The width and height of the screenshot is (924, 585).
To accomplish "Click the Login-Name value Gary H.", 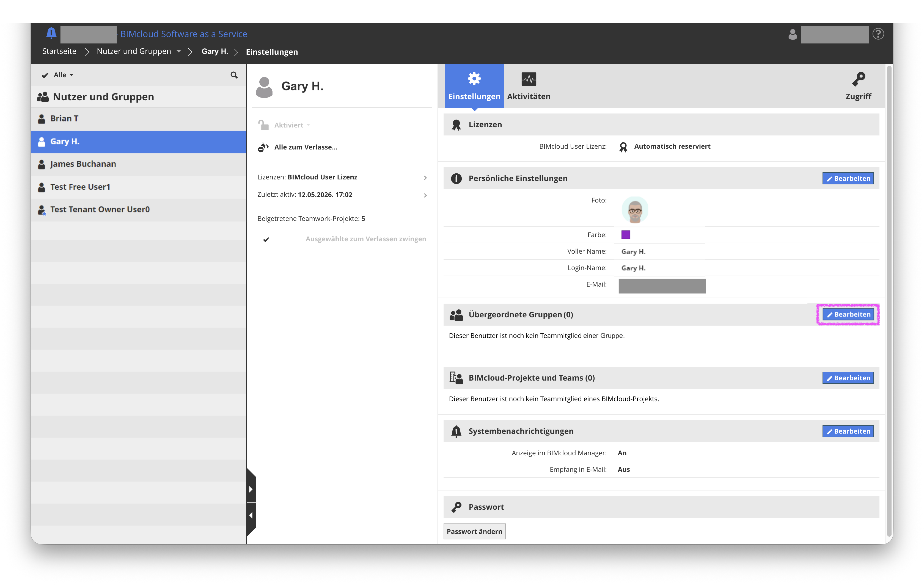I will click(x=633, y=268).
